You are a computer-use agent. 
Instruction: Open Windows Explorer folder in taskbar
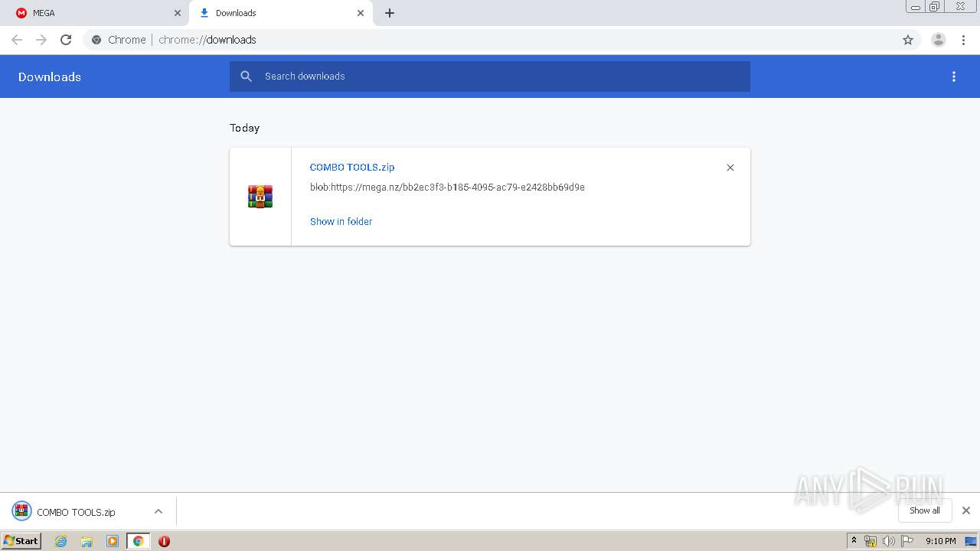pyautogui.click(x=87, y=541)
